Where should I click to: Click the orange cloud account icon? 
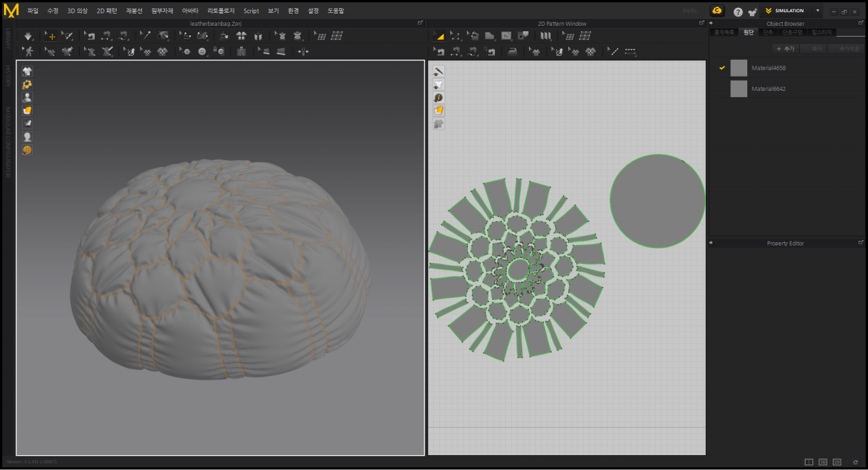click(x=717, y=11)
